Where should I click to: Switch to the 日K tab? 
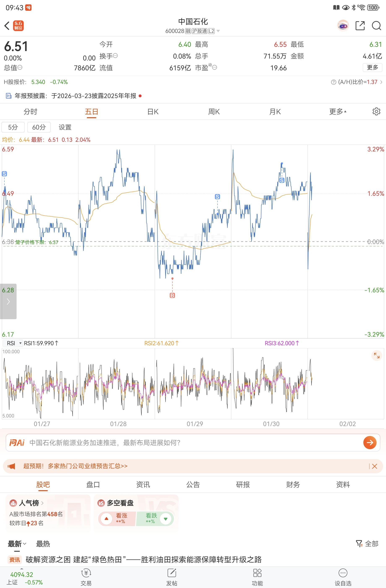[x=153, y=112]
